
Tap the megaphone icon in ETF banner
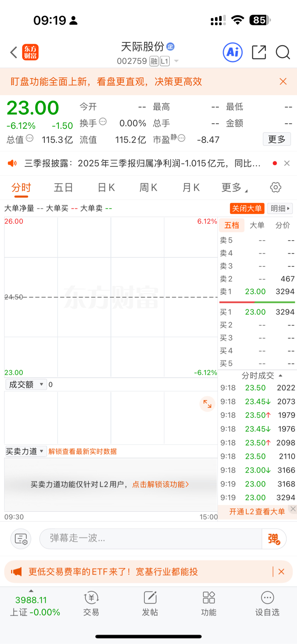tap(16, 572)
